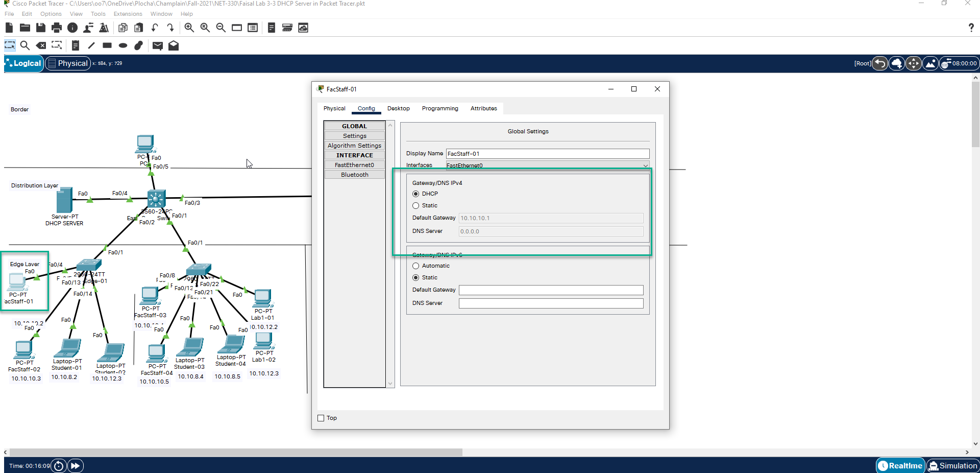
Task: Click the IPv6 Default Gateway field
Action: (x=551, y=290)
